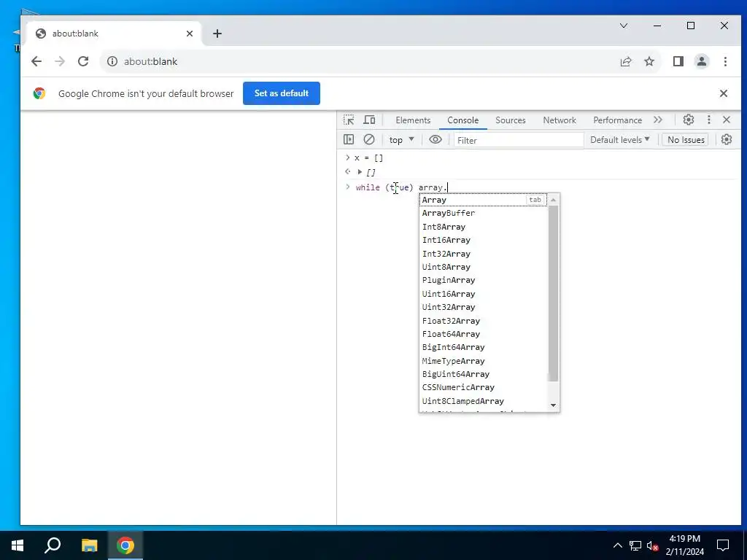Click the console Filter field
The width and height of the screenshot is (747, 560).
pos(519,140)
